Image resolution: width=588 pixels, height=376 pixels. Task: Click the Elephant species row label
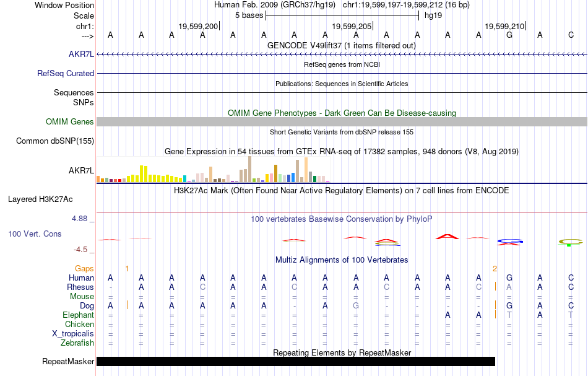point(78,315)
